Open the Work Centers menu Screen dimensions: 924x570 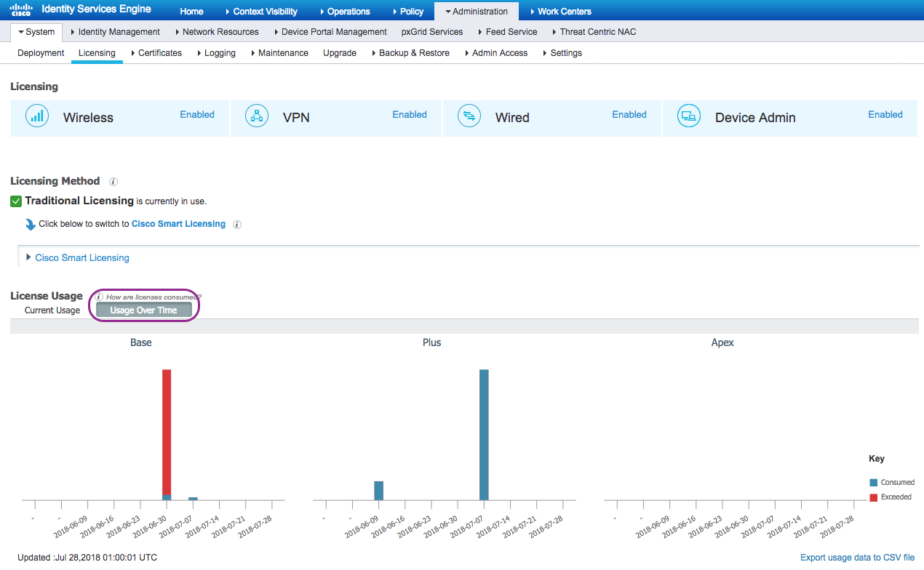click(565, 11)
